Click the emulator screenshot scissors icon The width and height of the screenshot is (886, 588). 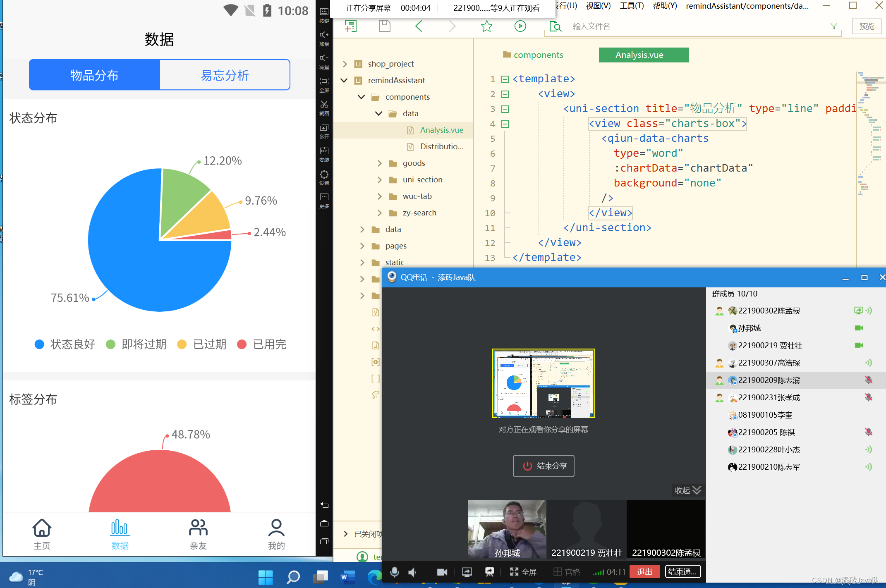[324, 105]
